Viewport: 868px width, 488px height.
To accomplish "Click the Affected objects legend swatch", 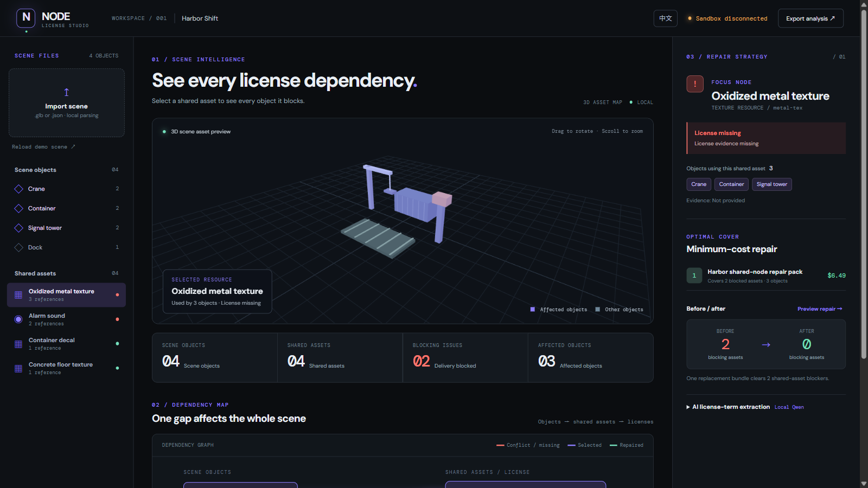I will (x=532, y=310).
